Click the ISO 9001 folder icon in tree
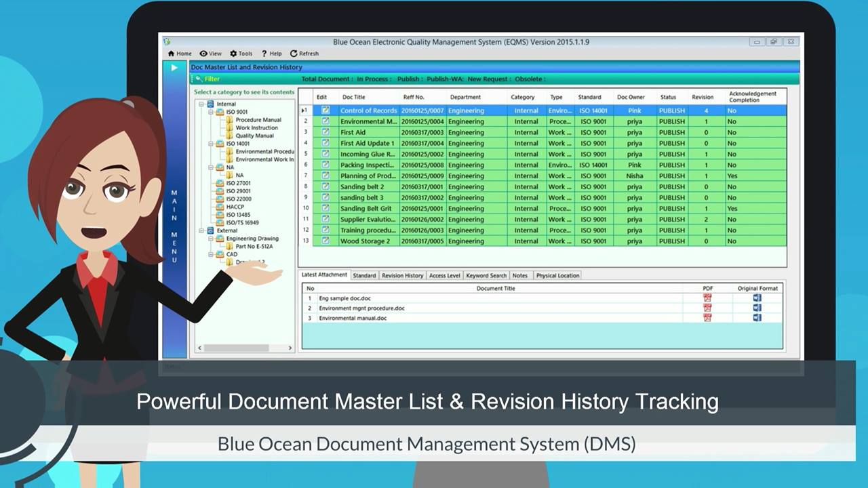This screenshot has width=868, height=488. pos(220,112)
